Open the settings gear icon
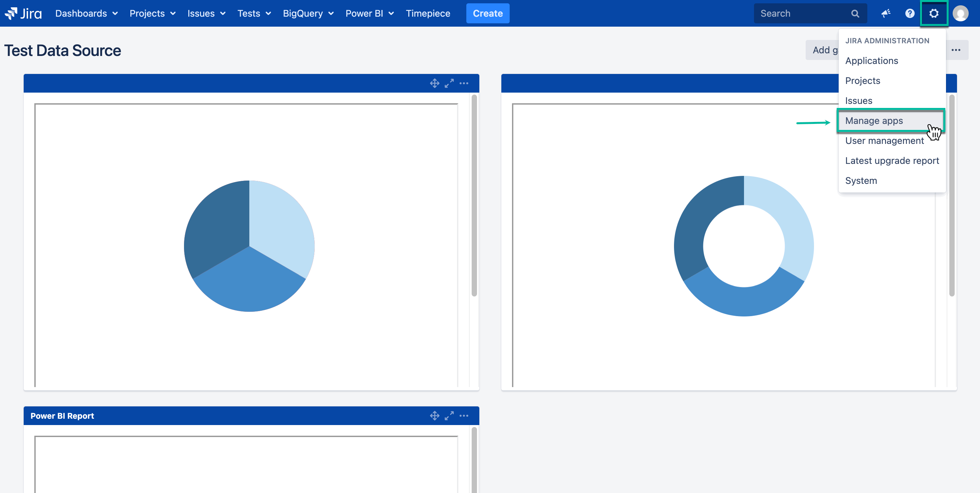The height and width of the screenshot is (493, 980). 934,13
